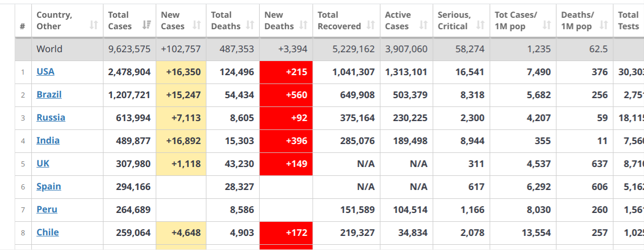The image size is (644, 250).
Task: Click India total recovered 285,076
Action: point(358,141)
